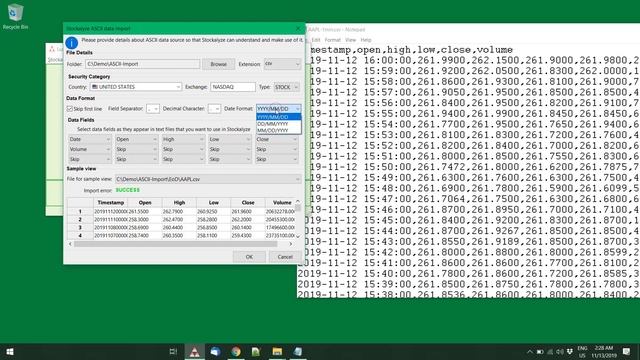Open the Type STOCK dropdown

(287, 87)
